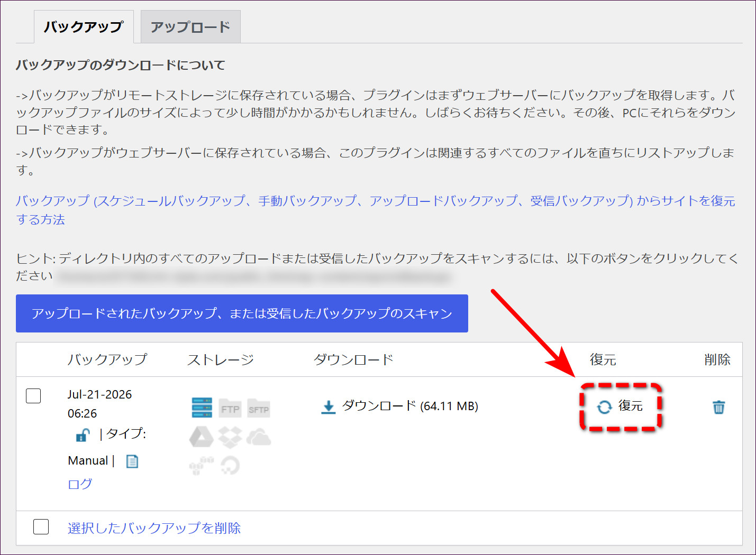The height and width of the screenshot is (555, 756).
Task: Click the Google Drive storage icon
Action: tap(202, 437)
